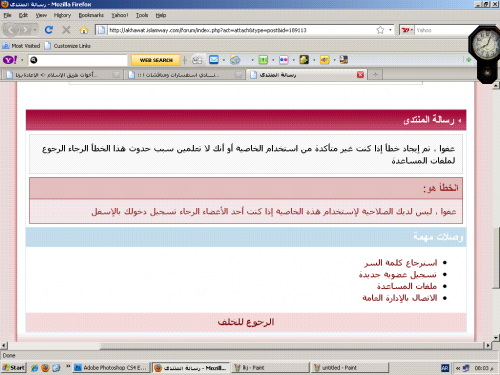This screenshot has width=500, height=375.
Task: Click the pencil edit toolbar icon
Action: click(197, 60)
